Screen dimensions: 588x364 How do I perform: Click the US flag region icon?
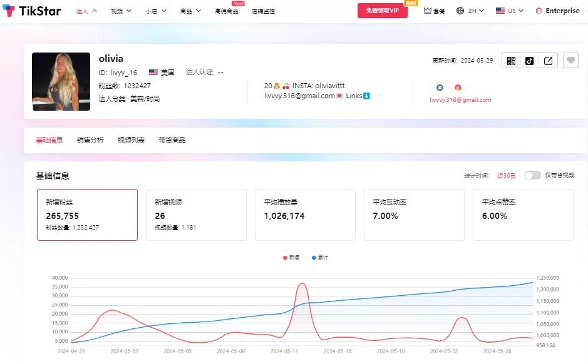click(x=500, y=11)
